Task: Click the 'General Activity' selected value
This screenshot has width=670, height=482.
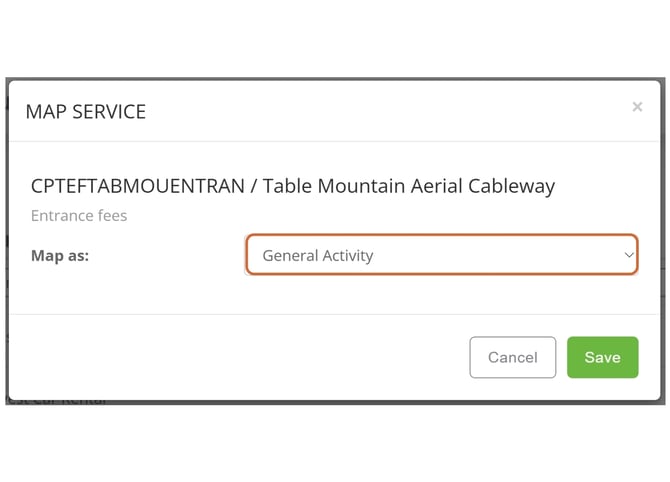Action: click(x=318, y=256)
